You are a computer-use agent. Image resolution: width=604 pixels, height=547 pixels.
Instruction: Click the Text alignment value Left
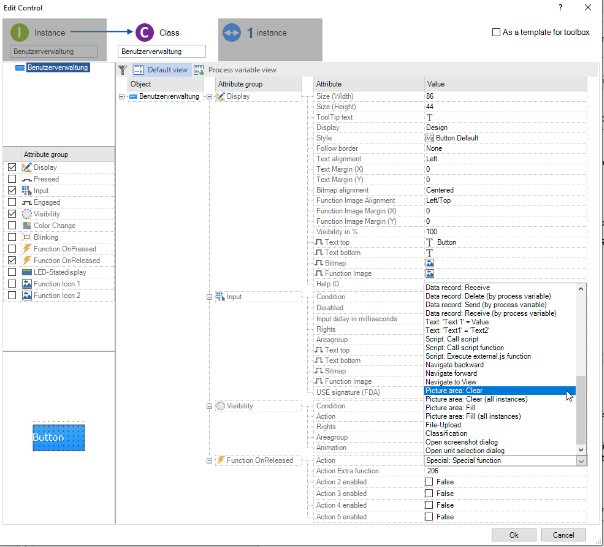431,159
